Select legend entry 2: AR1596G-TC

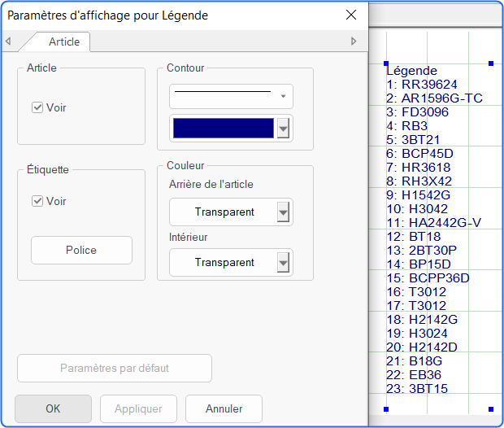tap(435, 98)
